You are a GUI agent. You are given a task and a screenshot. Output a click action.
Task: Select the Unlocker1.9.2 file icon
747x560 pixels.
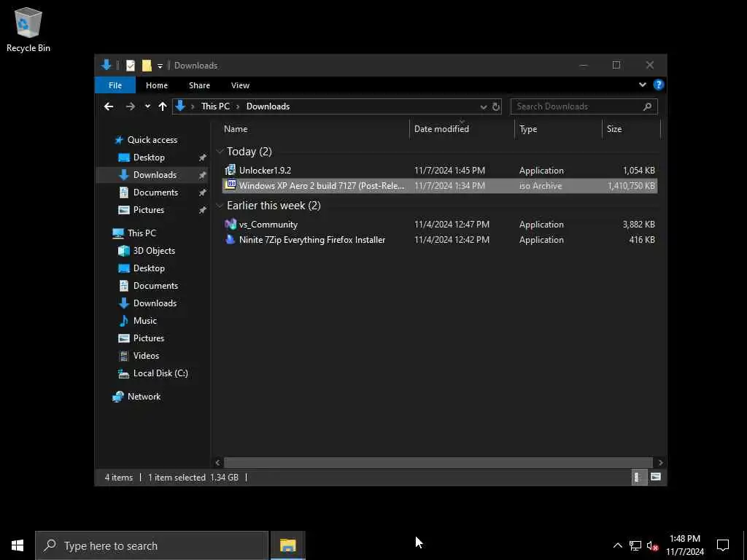pos(231,170)
